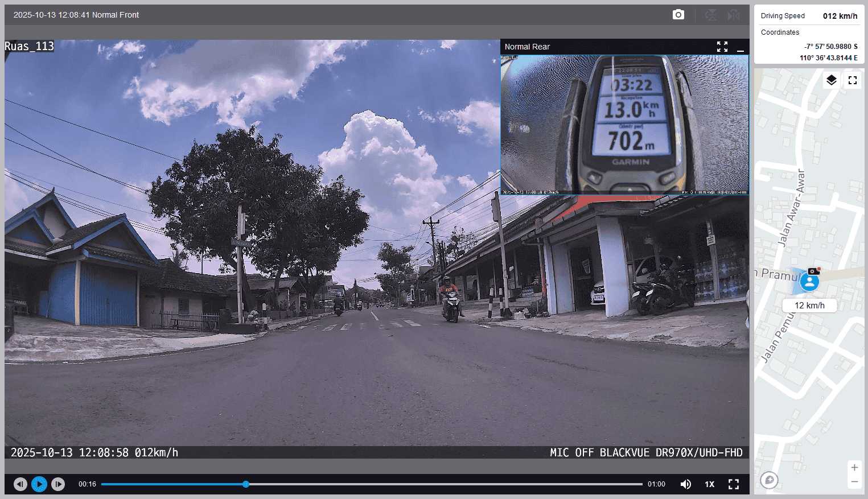The height and width of the screenshot is (499, 868).
Task: Open the map layers selector
Action: [x=831, y=80]
